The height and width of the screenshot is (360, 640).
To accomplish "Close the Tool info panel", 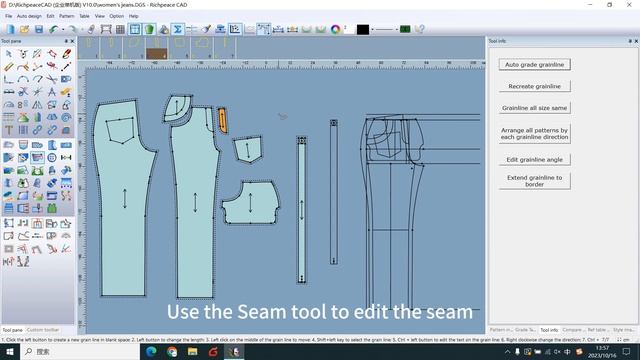I will [636, 41].
